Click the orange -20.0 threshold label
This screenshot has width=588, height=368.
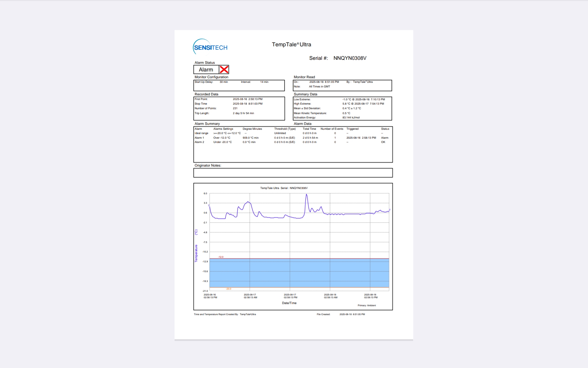[x=228, y=289]
